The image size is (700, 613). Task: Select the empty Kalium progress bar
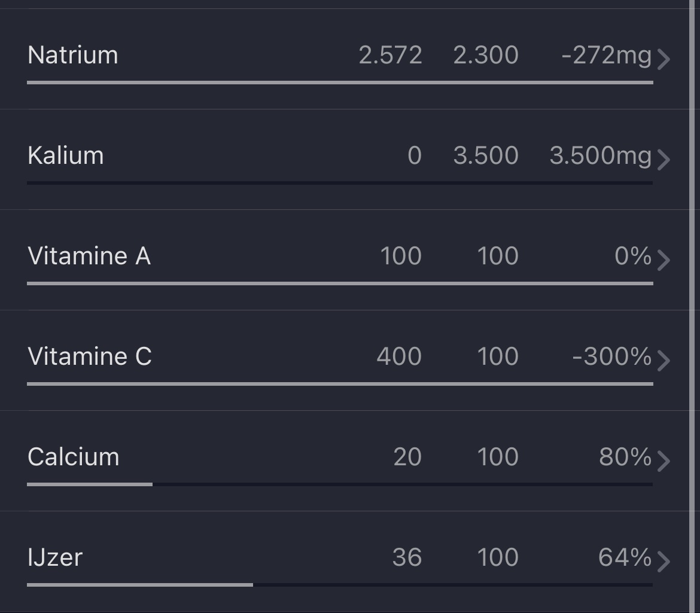340,183
